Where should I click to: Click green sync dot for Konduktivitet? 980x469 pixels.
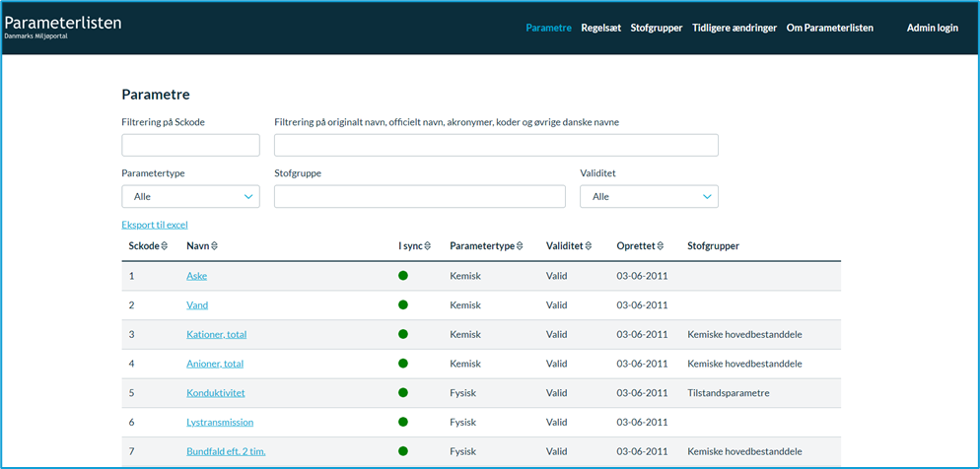click(403, 392)
